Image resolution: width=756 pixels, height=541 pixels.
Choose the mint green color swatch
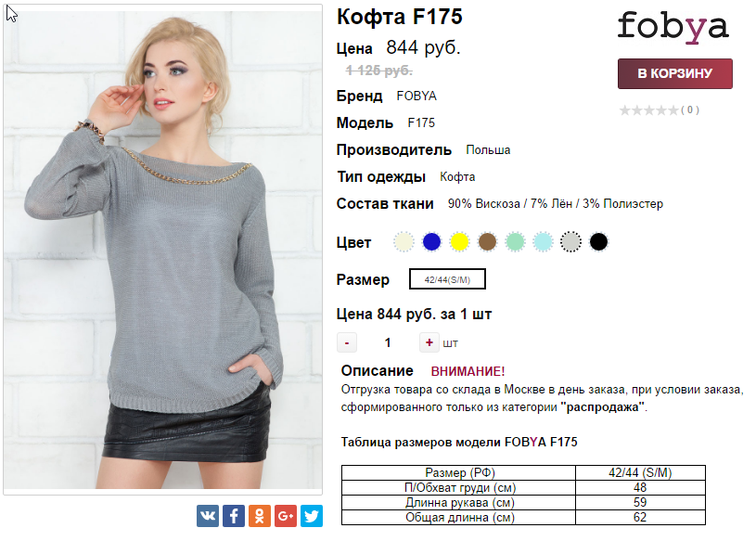(x=515, y=241)
